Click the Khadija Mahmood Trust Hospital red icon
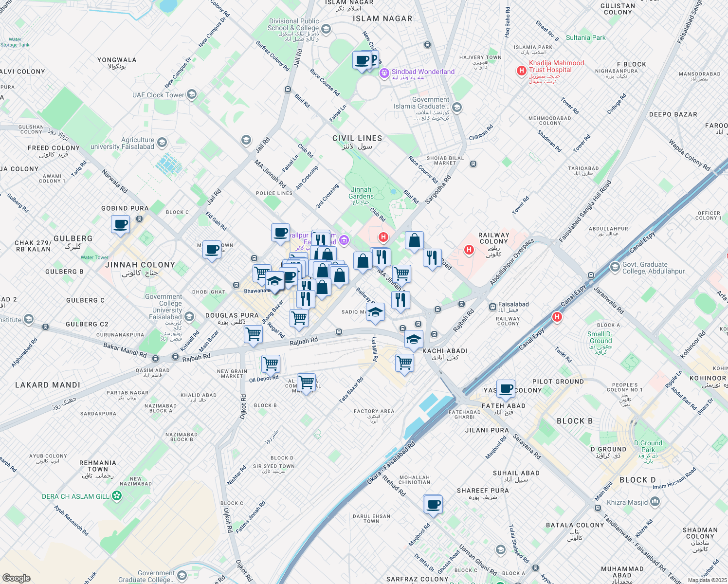 (521, 71)
